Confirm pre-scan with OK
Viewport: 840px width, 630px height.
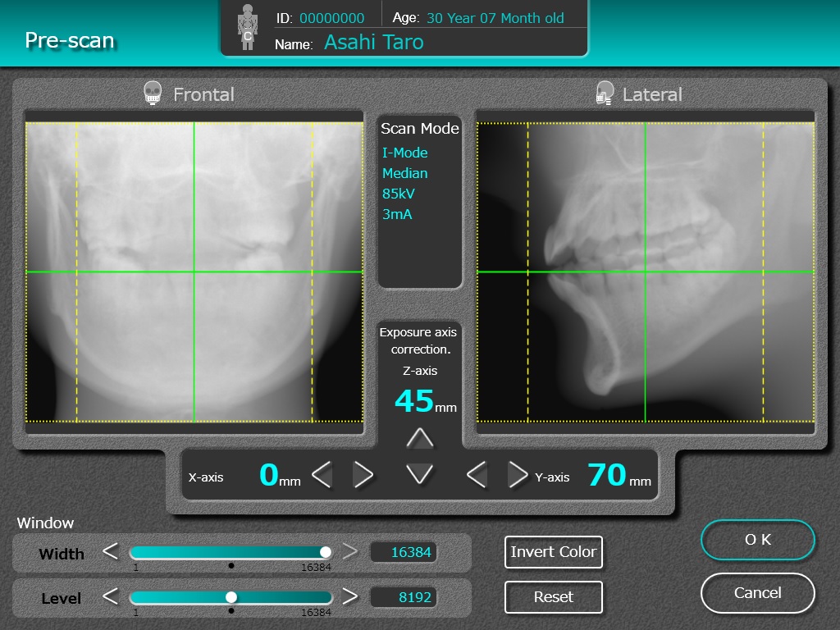click(x=757, y=540)
